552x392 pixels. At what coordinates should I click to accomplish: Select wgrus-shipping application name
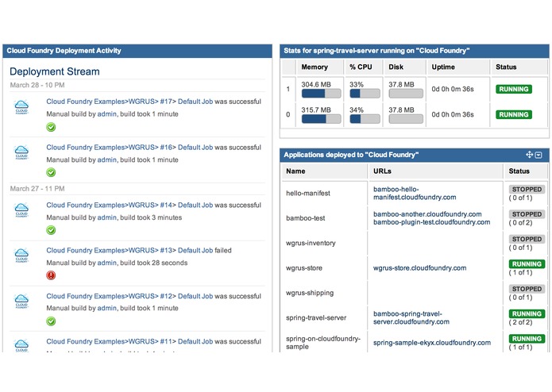pos(310,293)
